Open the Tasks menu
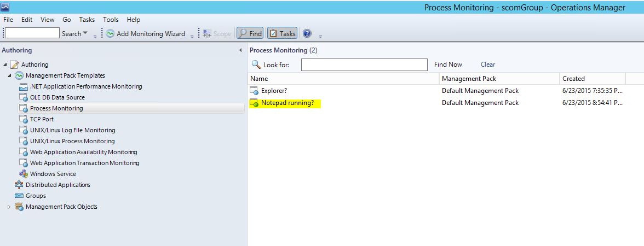This screenshot has width=644, height=246. click(87, 20)
